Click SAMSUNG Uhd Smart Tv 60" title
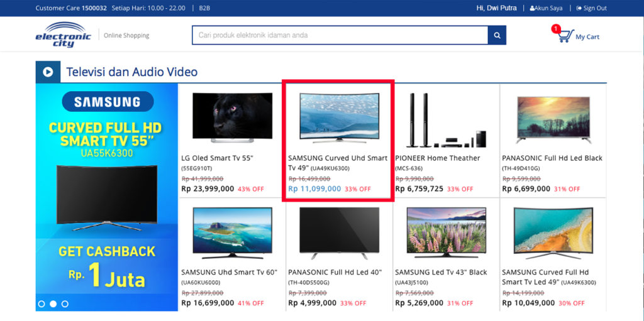644x321 pixels. (229, 272)
